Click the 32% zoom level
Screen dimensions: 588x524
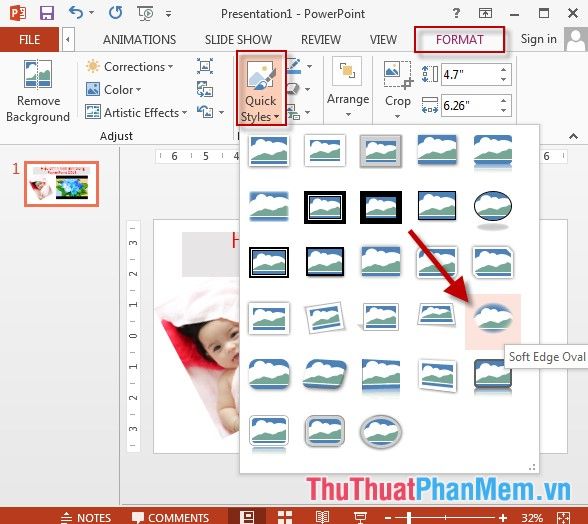point(532,518)
